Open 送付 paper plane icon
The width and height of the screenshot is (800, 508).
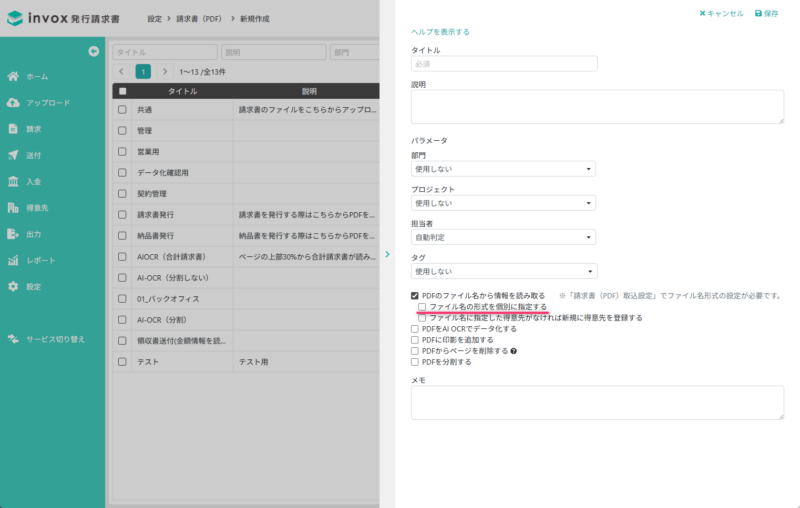click(13, 155)
